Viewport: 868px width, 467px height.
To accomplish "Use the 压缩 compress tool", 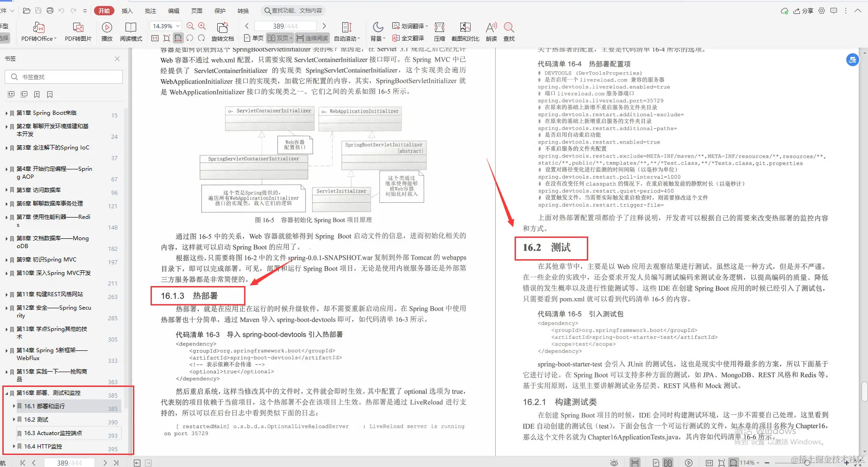I will [439, 31].
